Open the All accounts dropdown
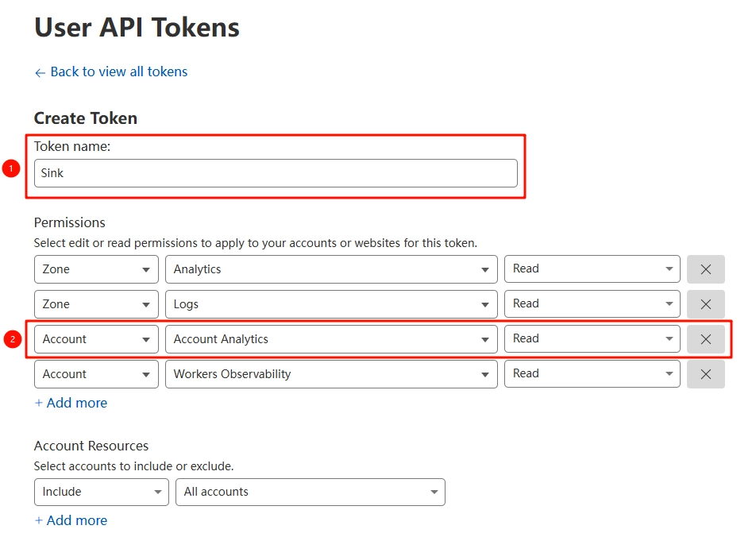 310,492
